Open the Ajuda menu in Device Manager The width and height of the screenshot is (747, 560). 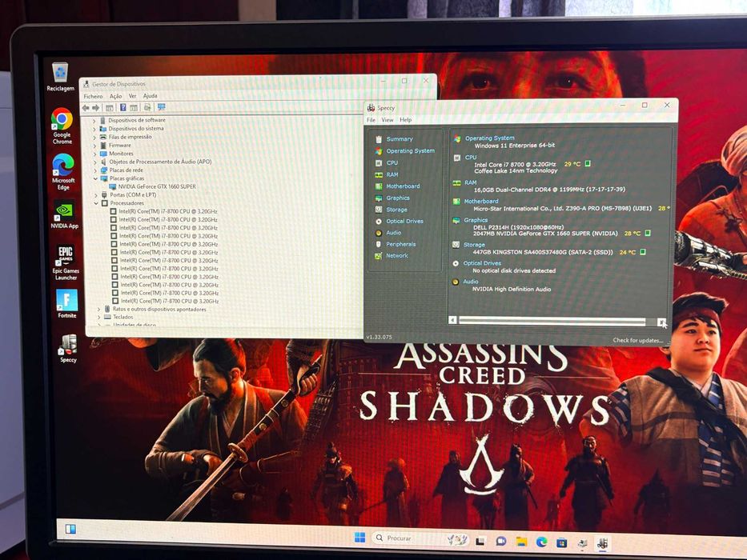pyautogui.click(x=150, y=96)
